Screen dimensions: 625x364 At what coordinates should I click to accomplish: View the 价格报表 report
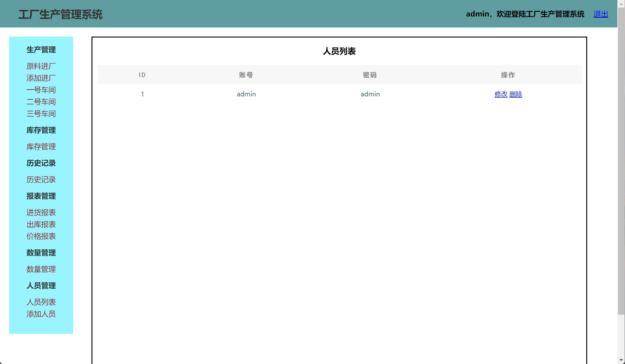pyautogui.click(x=41, y=236)
